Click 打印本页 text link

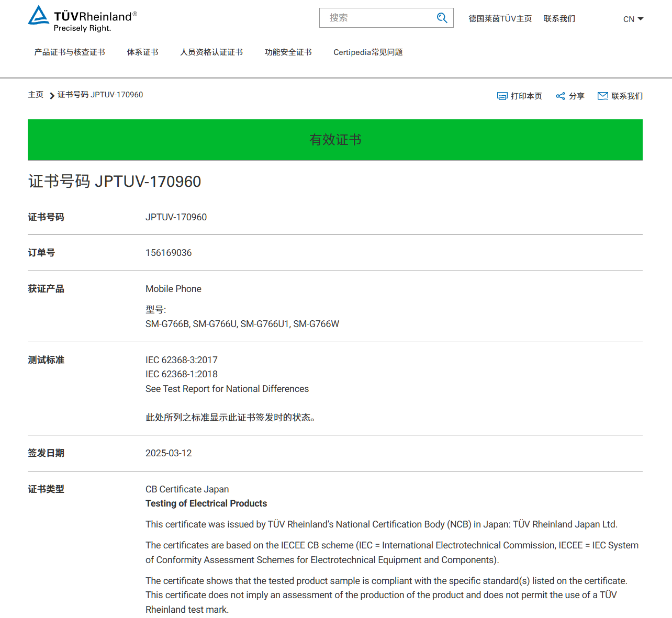[x=526, y=96]
